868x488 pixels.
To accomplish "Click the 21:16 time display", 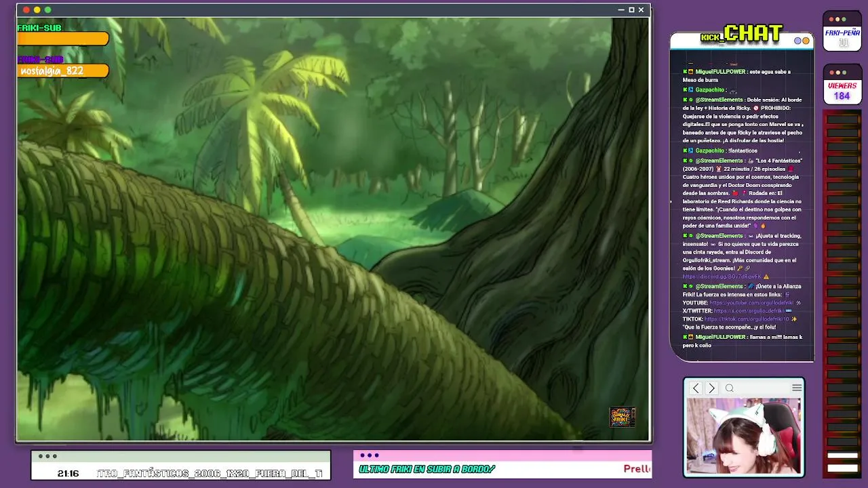I will (68, 474).
